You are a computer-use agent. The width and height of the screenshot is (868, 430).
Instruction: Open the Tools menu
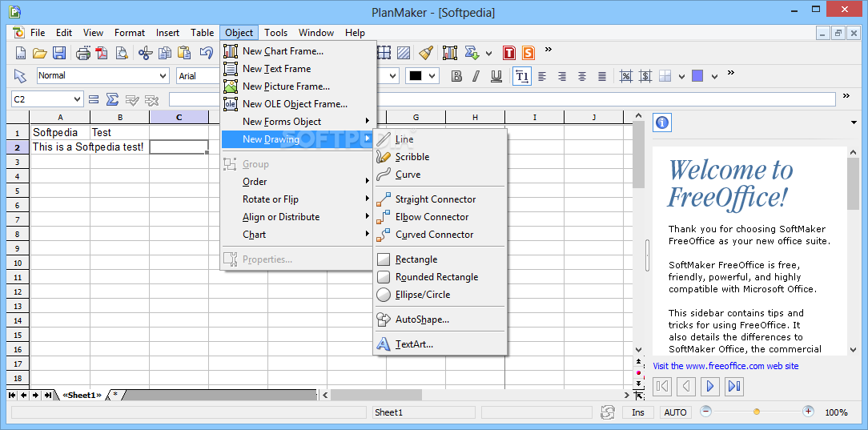275,33
